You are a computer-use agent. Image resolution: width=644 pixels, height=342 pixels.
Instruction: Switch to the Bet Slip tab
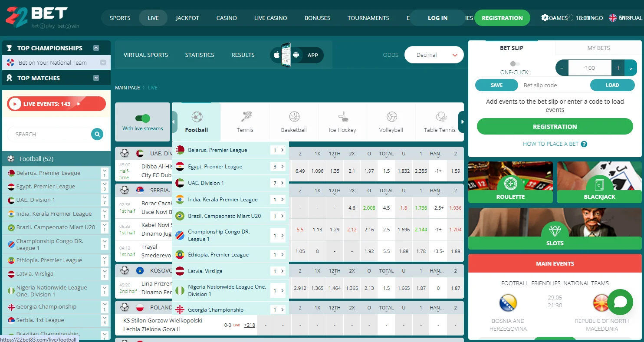[x=512, y=48]
